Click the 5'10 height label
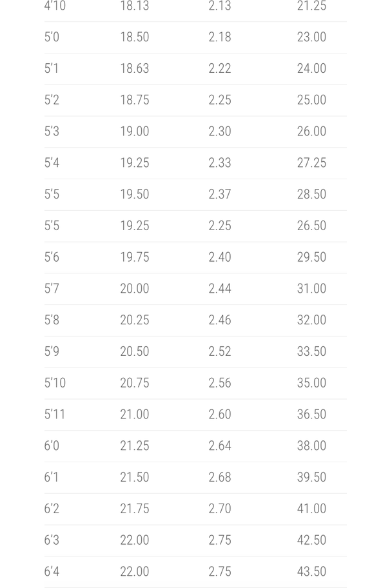392x588 pixels. [55, 383]
